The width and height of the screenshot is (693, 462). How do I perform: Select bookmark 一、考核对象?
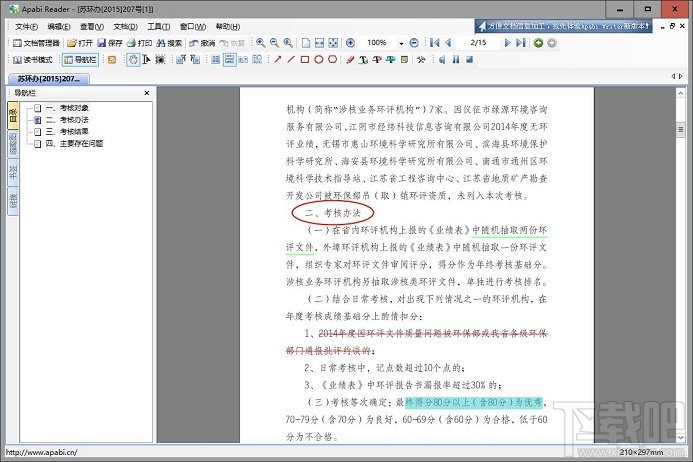click(x=67, y=108)
